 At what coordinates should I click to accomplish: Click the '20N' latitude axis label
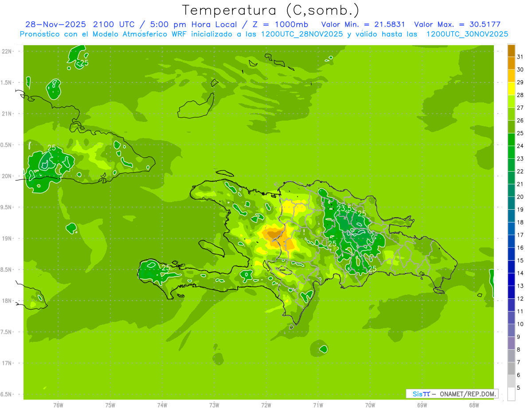click(7, 176)
